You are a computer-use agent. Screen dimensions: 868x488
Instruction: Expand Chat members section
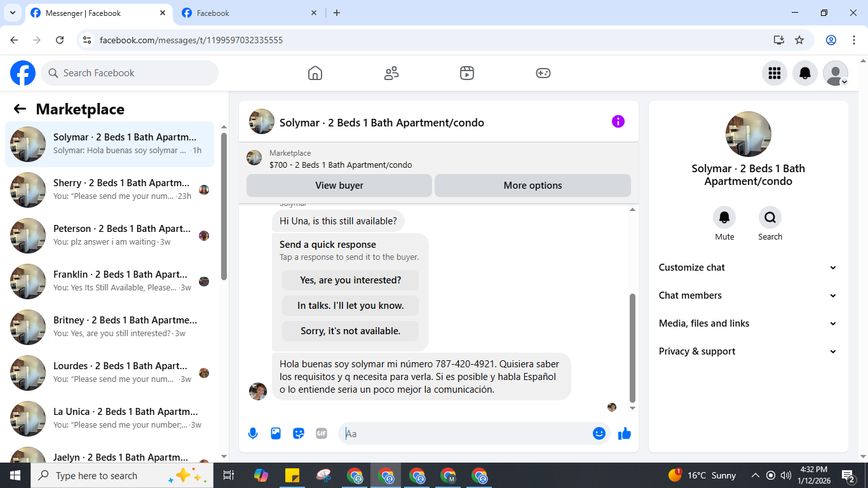tap(748, 295)
